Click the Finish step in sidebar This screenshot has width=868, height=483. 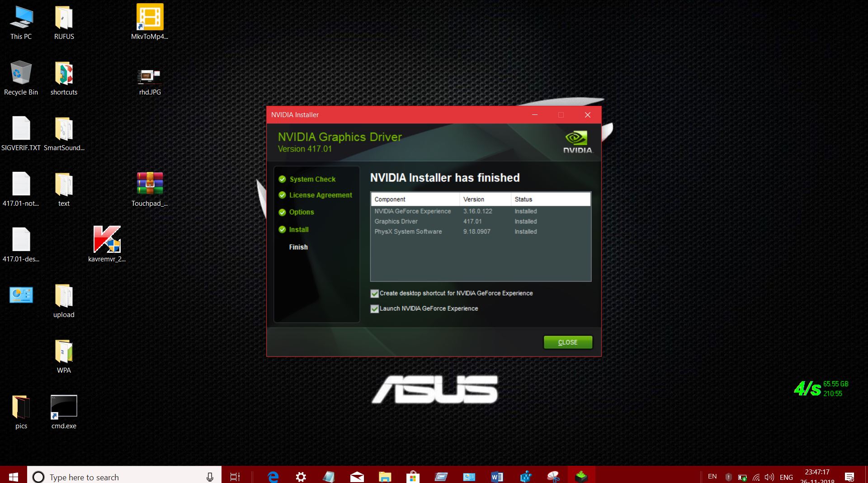(x=298, y=247)
